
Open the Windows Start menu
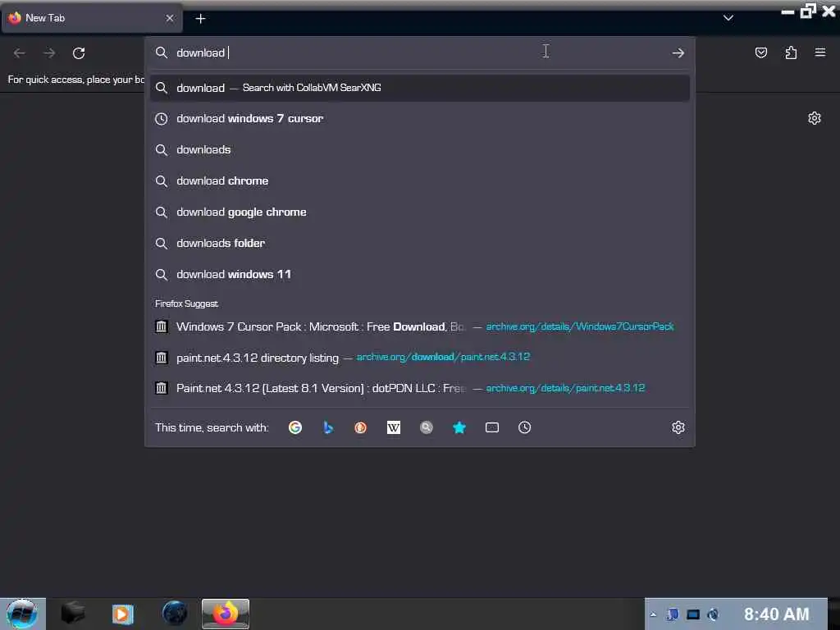[22, 614]
